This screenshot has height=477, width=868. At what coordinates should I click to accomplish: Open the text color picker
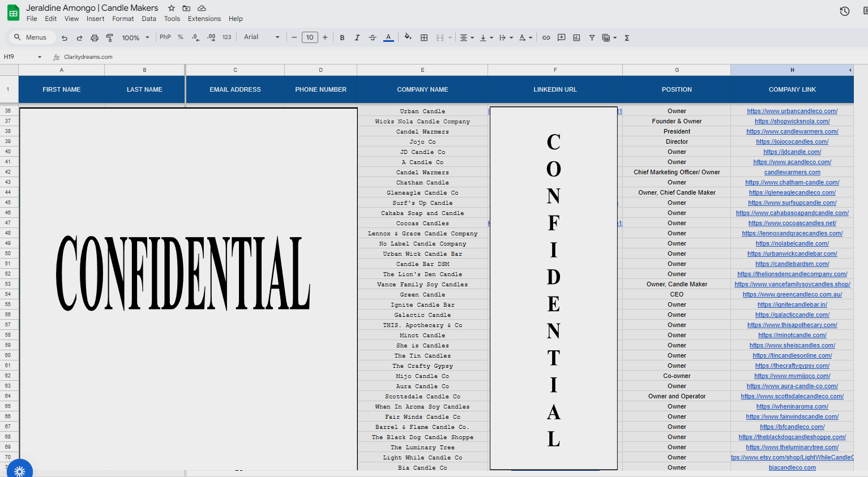point(388,38)
